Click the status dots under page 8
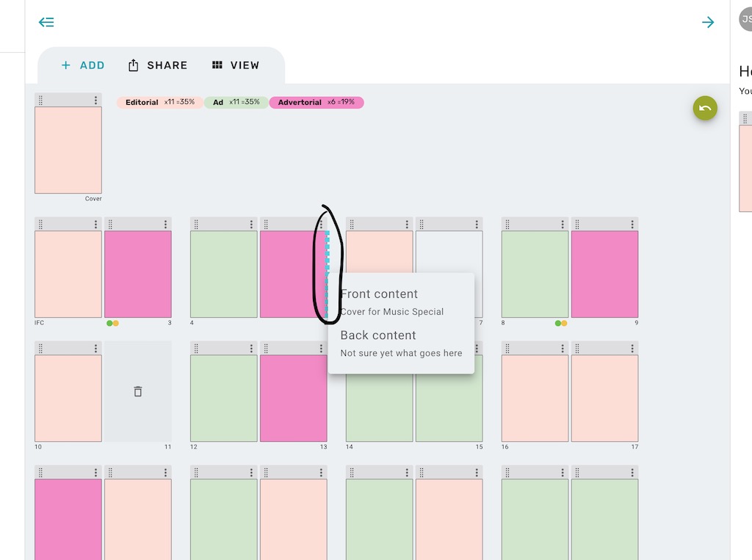752x560 pixels. tap(560, 323)
